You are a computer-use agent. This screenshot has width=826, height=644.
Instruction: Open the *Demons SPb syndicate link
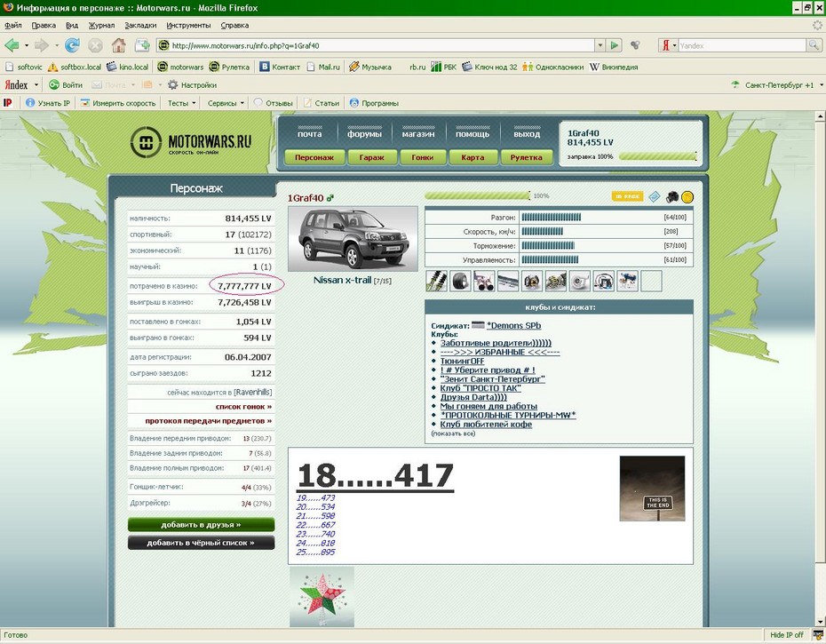[x=513, y=326]
